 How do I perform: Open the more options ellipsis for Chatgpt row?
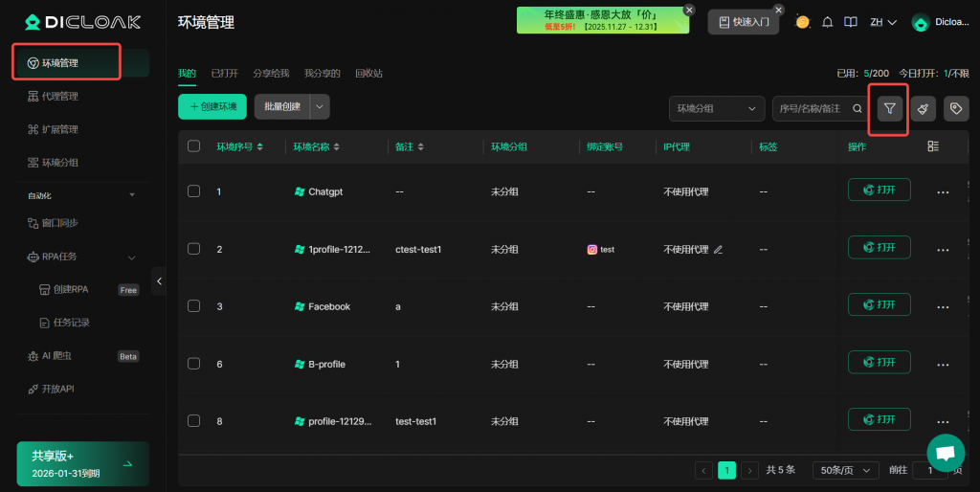[x=943, y=192]
